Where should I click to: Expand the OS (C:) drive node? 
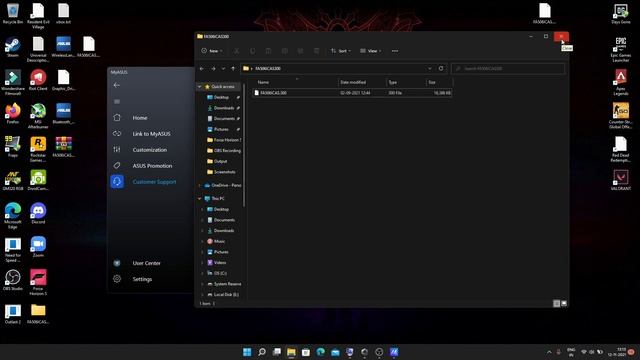(x=202, y=273)
